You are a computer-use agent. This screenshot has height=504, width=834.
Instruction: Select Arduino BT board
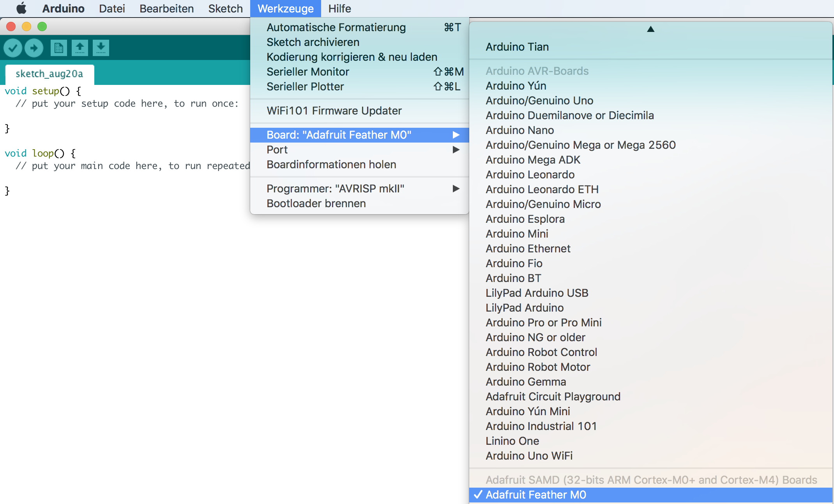pos(650,278)
